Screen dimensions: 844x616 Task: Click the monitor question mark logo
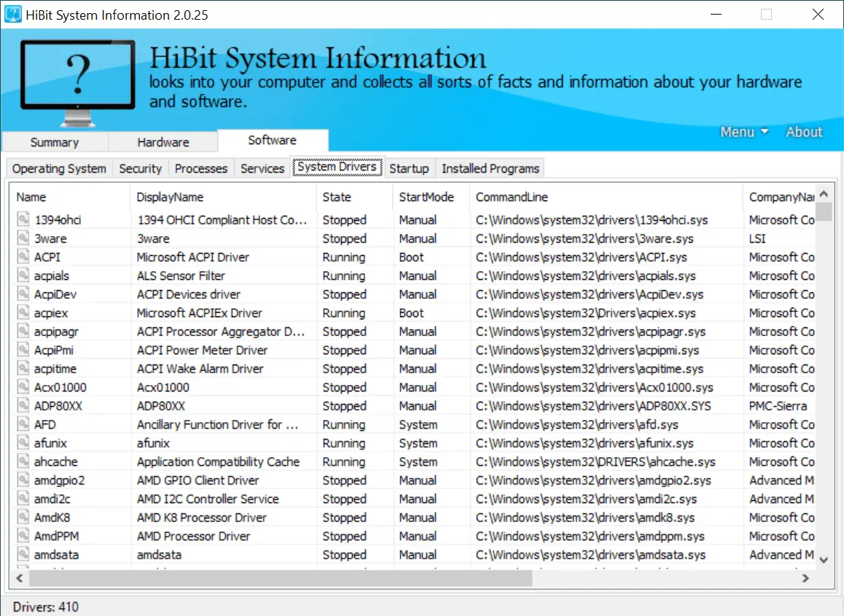[78, 82]
